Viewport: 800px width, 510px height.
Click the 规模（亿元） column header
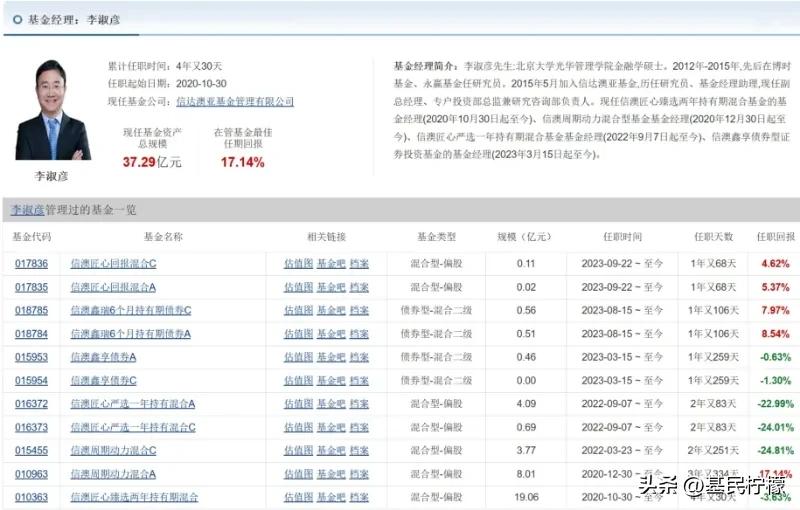[525, 237]
